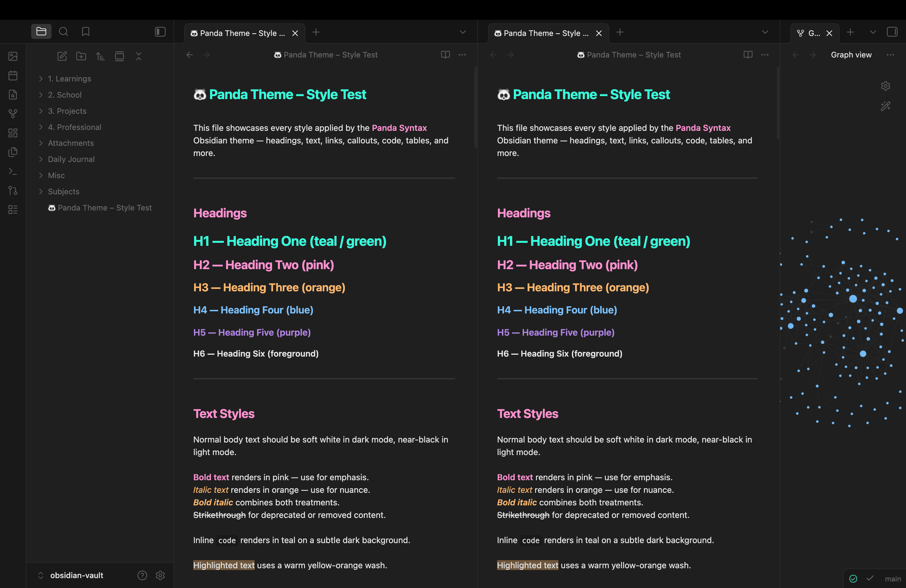Add new tab in graph pane
This screenshot has width=906, height=588.
click(x=850, y=32)
